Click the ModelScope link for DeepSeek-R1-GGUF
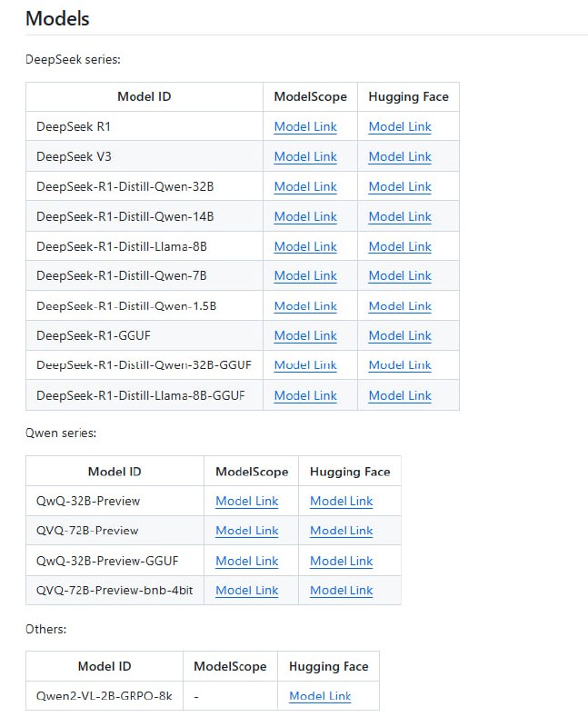 point(305,336)
